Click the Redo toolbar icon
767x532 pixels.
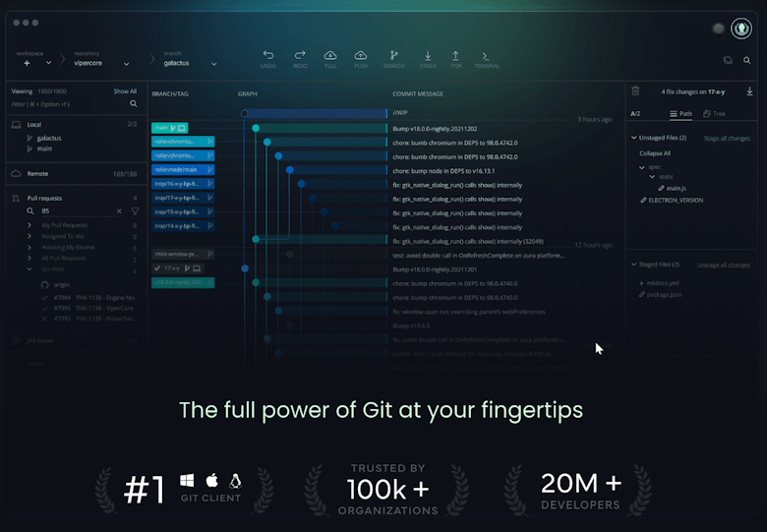pyautogui.click(x=300, y=55)
